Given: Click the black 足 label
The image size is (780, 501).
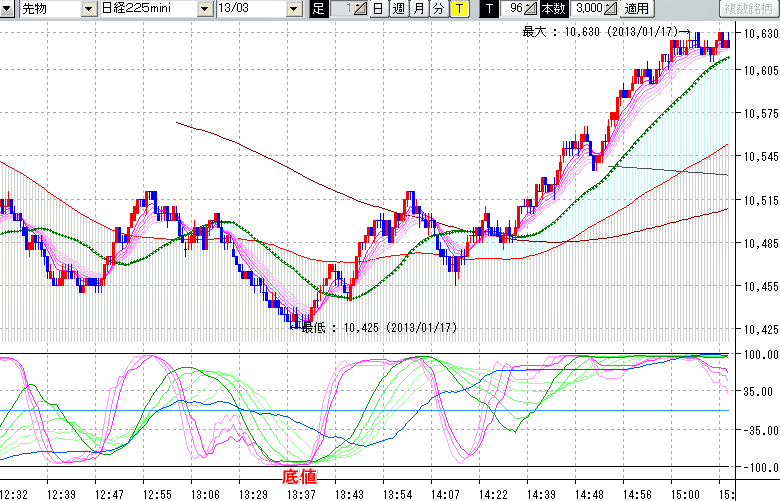Looking at the screenshot, I should click(x=318, y=9).
